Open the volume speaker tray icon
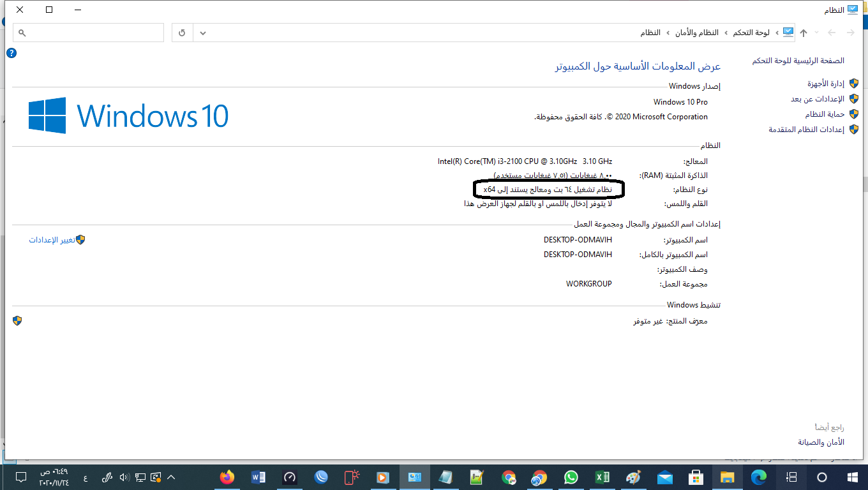 click(124, 477)
